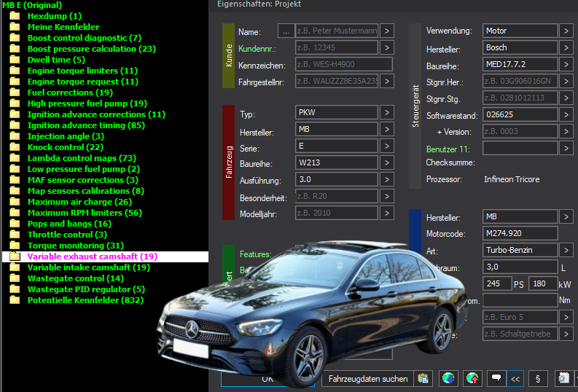The height and width of the screenshot is (392, 578).
Task: Click the Kennzeichen input field
Action: pyautogui.click(x=344, y=64)
